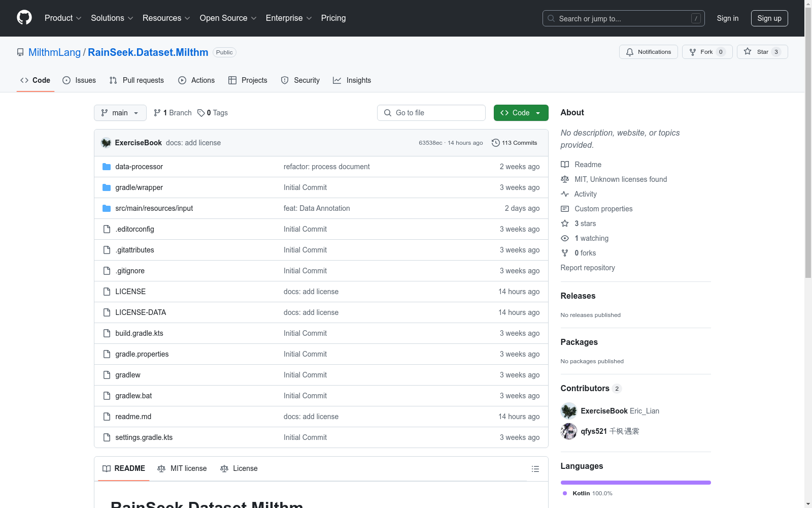Open the main branch selector dropdown
The image size is (812, 508).
[120, 113]
